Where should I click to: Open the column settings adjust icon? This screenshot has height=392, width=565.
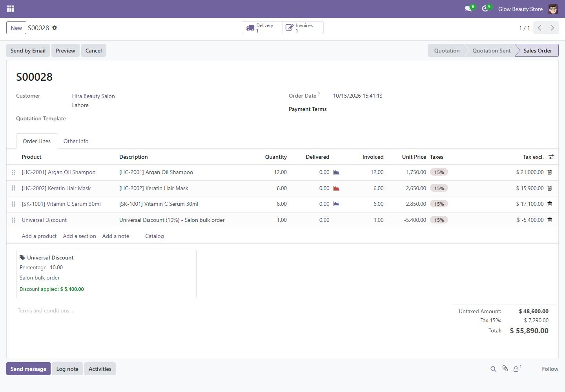point(551,157)
